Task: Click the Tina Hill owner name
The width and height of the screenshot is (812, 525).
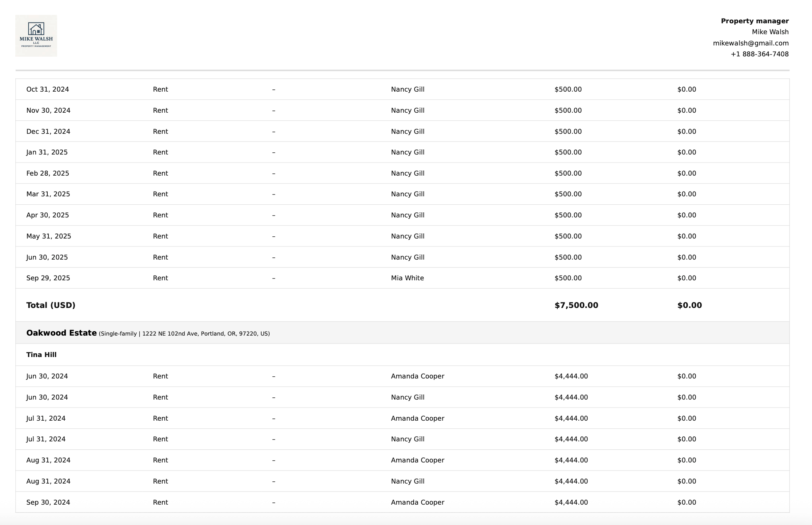Action: pyautogui.click(x=41, y=355)
